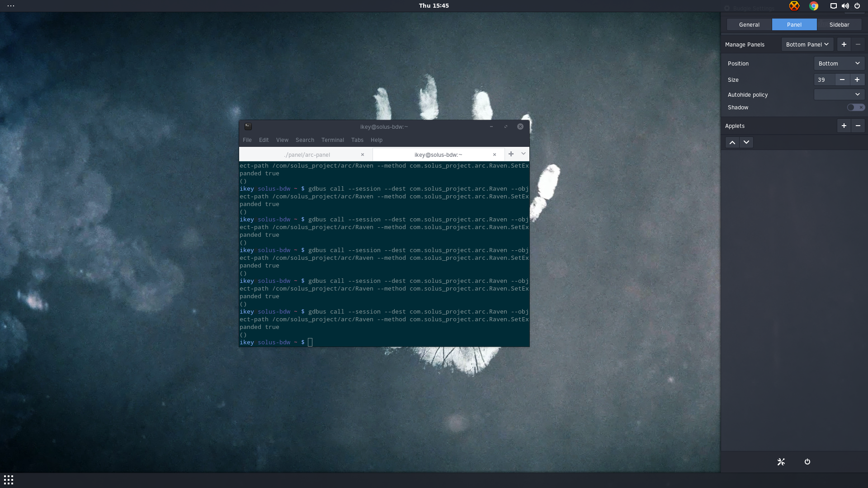
Task: Click the three-dots menu in top panel
Action: coord(11,6)
